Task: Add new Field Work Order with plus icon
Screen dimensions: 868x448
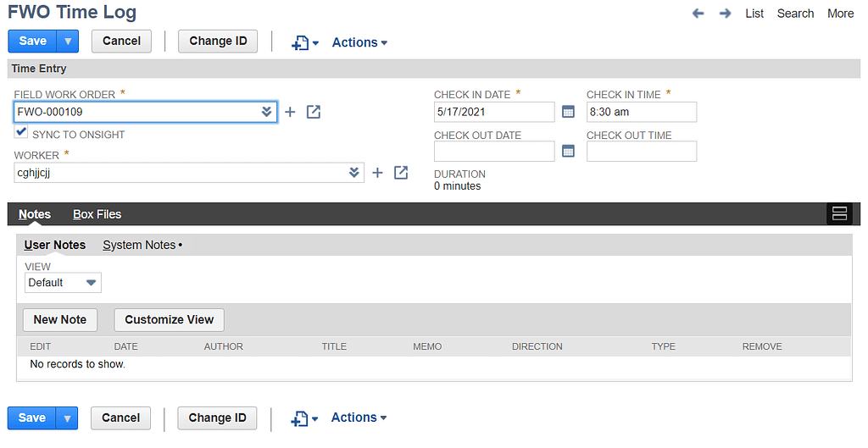Action: [290, 113]
